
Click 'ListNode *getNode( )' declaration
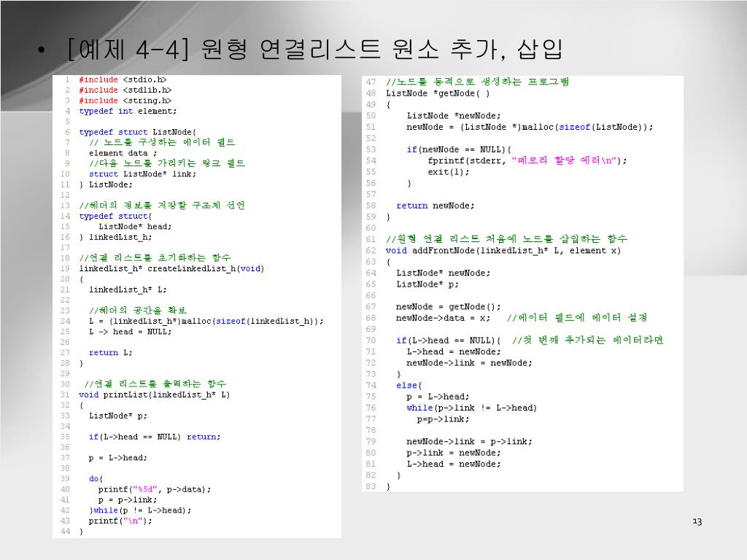pyautogui.click(x=438, y=93)
